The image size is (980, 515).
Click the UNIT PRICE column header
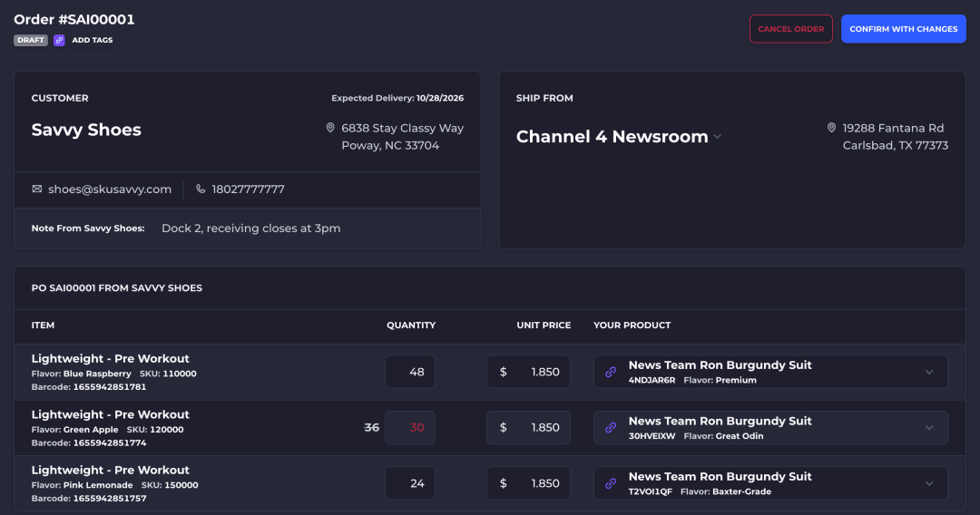pos(544,326)
